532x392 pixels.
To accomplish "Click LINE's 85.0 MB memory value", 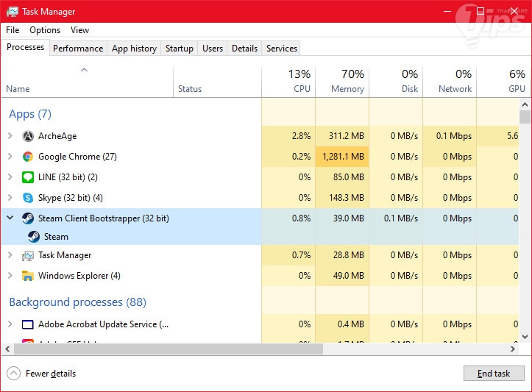I will [x=349, y=177].
